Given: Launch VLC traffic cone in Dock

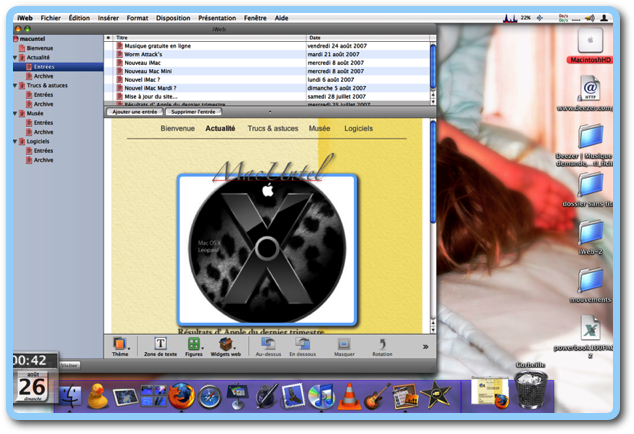Looking at the screenshot, I should click(x=349, y=396).
